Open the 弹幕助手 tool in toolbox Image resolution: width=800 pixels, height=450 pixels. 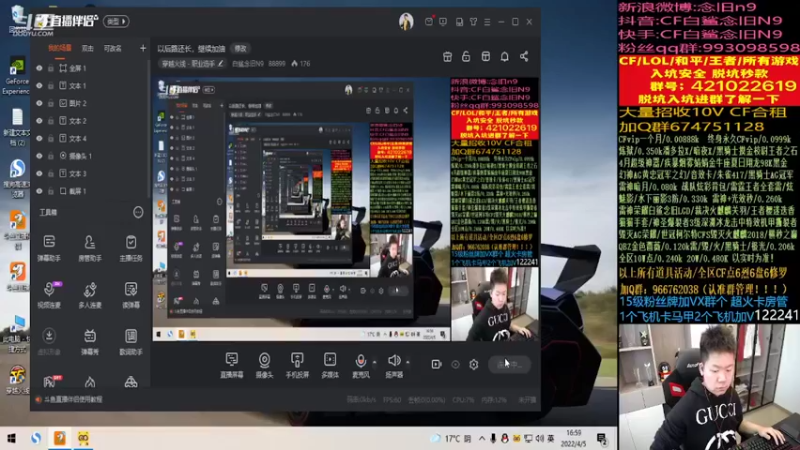[x=49, y=248]
